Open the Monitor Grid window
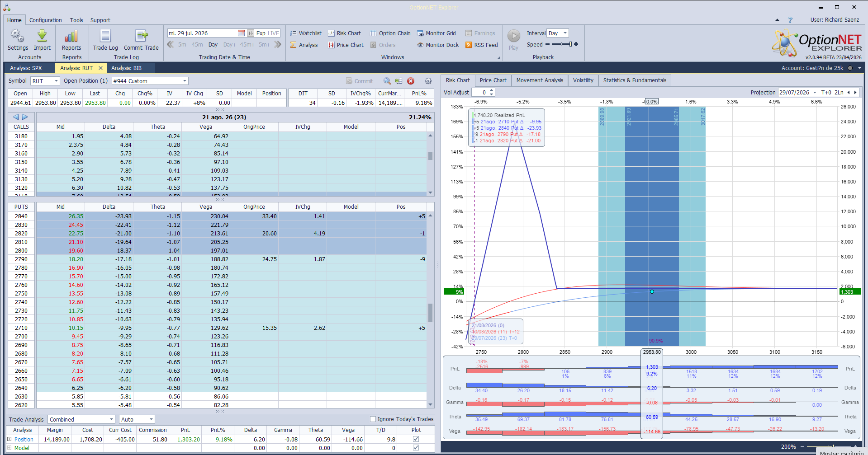 click(436, 33)
